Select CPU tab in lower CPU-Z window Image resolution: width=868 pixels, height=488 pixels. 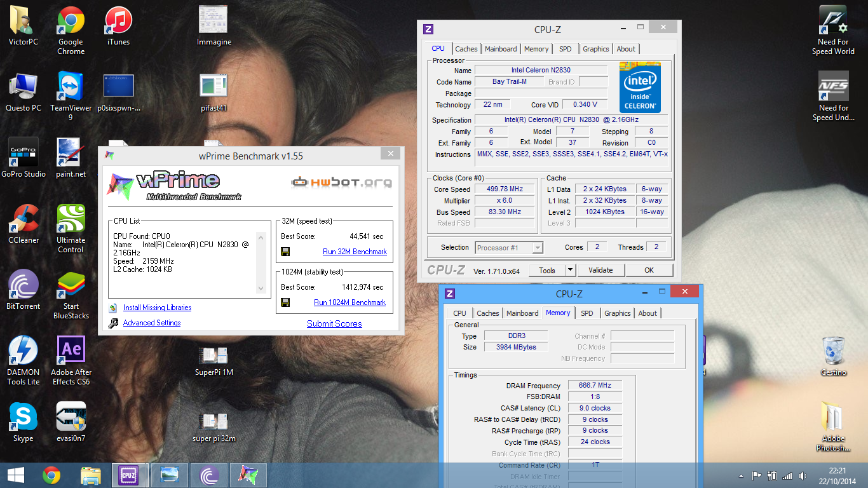coord(460,313)
